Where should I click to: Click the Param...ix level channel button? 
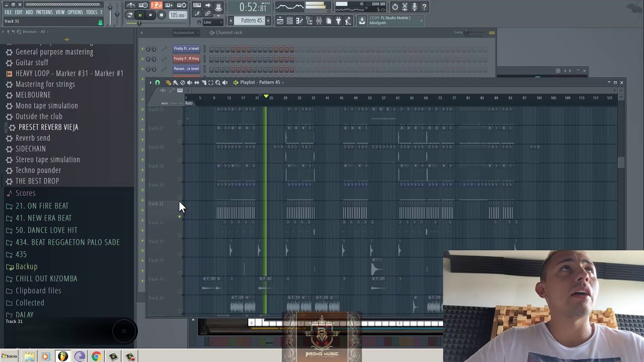[x=186, y=69]
